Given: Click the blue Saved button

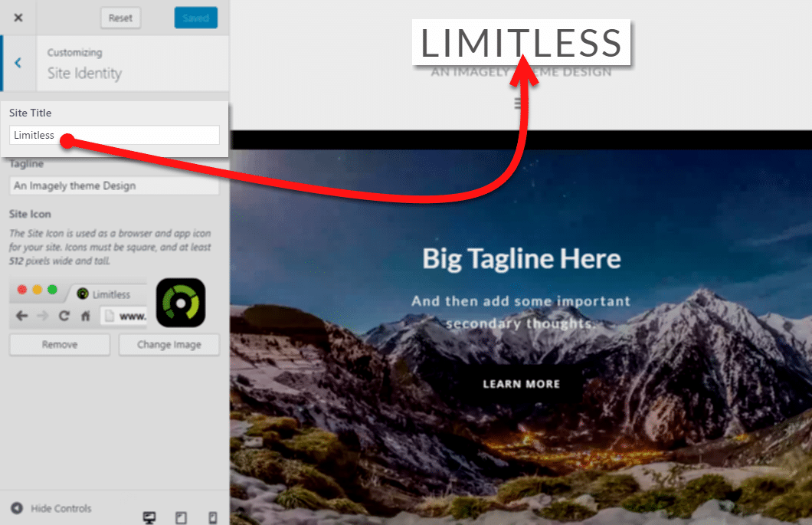Looking at the screenshot, I should [196, 18].
